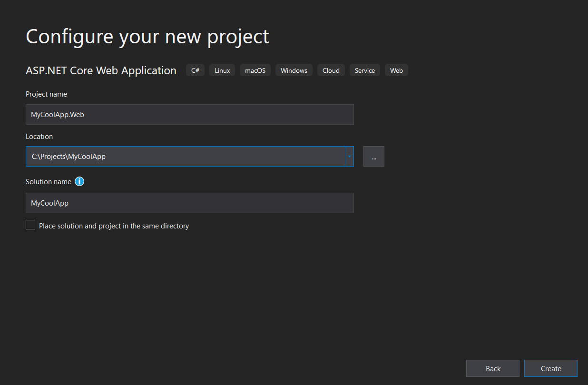The height and width of the screenshot is (385, 588).
Task: Click the Cloud project type tag
Action: coord(331,70)
